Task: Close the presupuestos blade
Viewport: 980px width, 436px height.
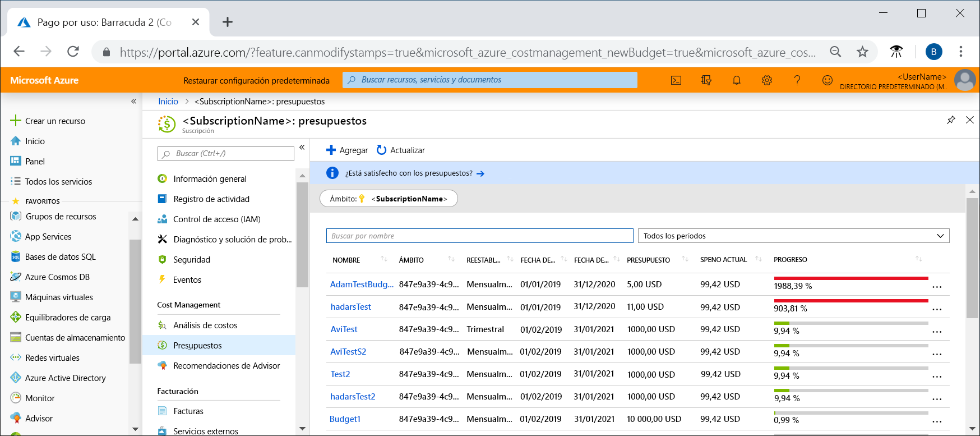Action: [x=970, y=120]
